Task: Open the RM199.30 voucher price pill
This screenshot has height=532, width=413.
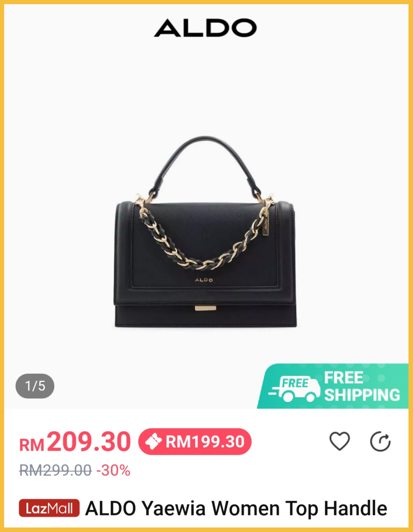Action: [195, 442]
